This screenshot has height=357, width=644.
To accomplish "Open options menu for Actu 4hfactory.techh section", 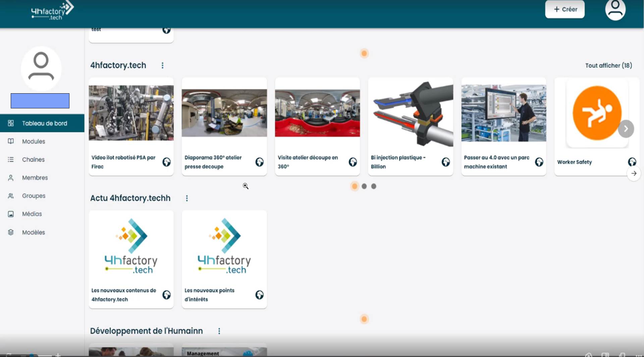I will [x=187, y=198].
